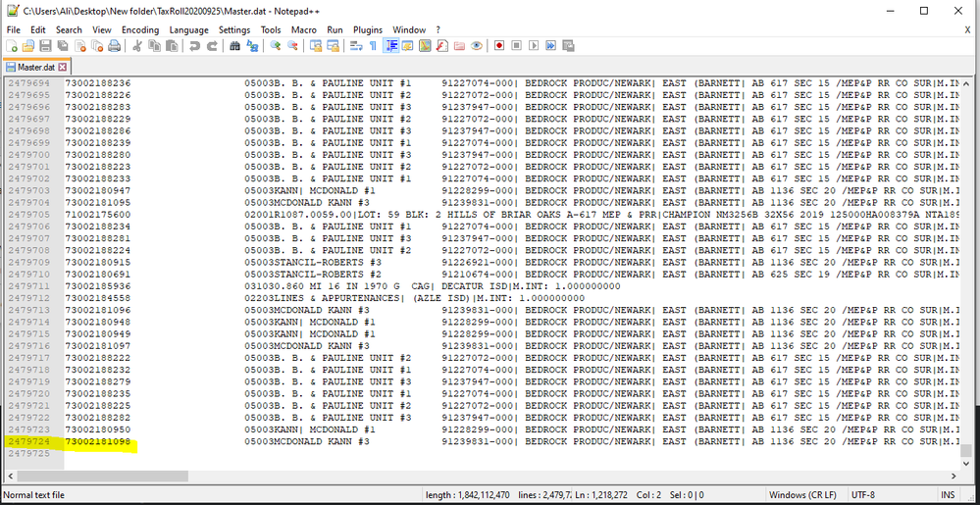Print the document using the Print icon
This screenshot has height=505, width=980.
click(114, 46)
